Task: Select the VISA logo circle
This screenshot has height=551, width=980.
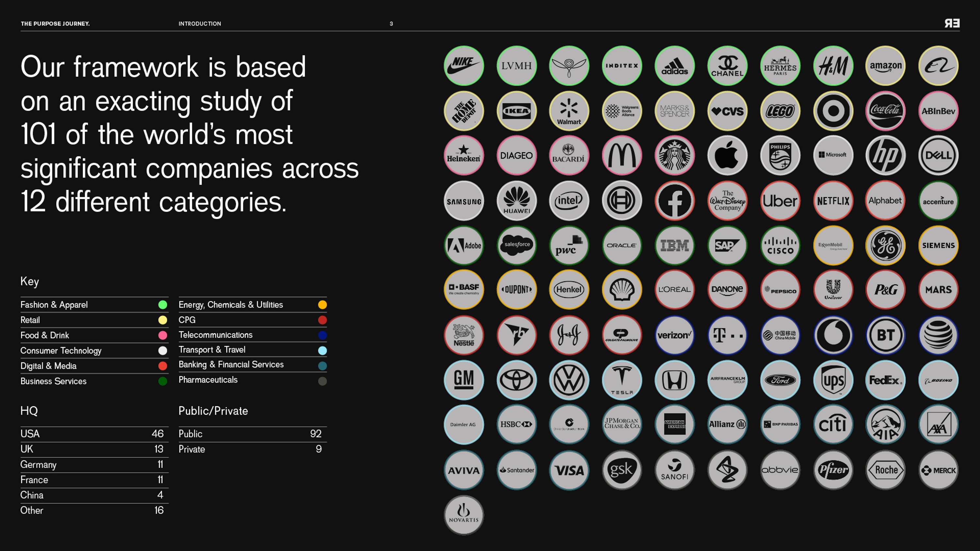Action: coord(569,470)
